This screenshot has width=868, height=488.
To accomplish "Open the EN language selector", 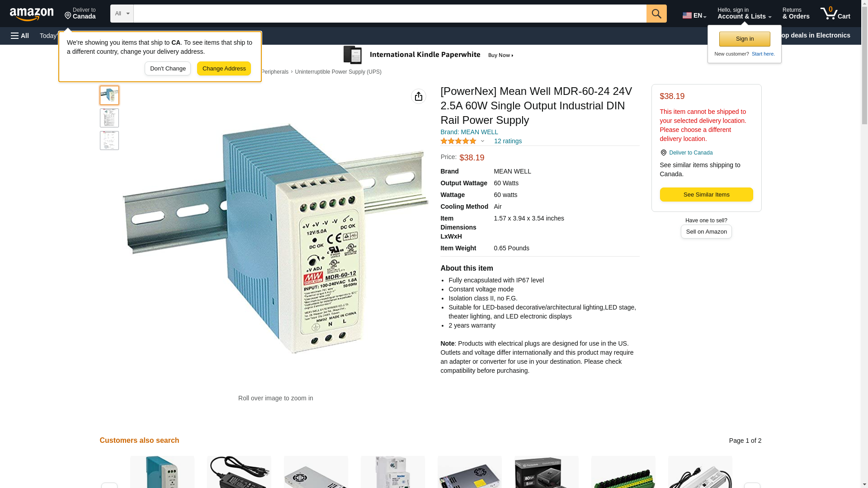I will click(694, 15).
